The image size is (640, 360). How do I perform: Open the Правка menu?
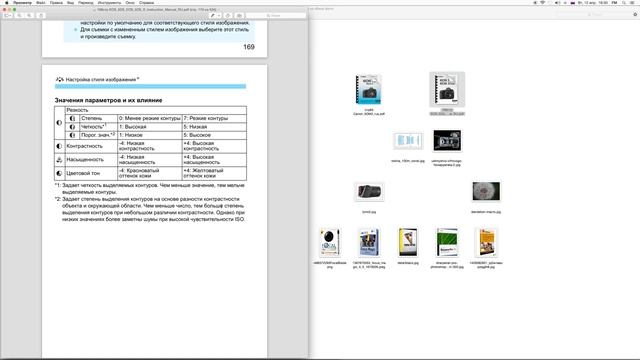coord(56,2)
